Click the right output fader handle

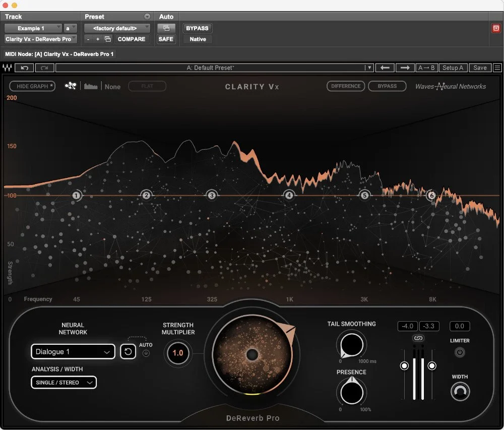click(x=432, y=365)
